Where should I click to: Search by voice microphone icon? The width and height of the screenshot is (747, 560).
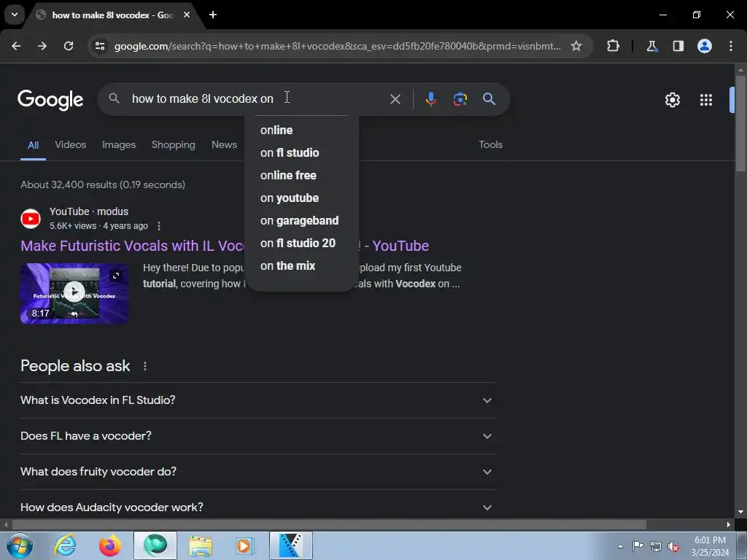[x=430, y=99]
